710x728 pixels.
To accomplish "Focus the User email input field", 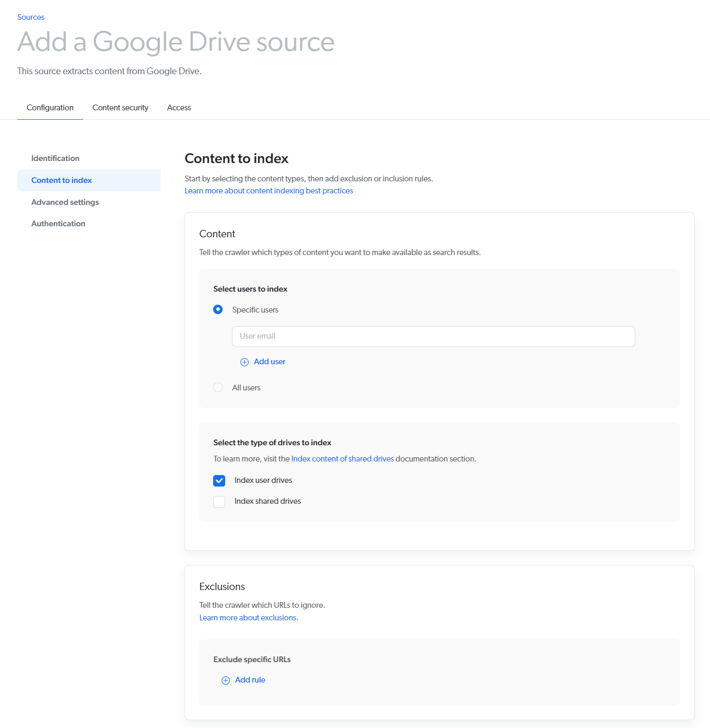I will pyautogui.click(x=434, y=337).
